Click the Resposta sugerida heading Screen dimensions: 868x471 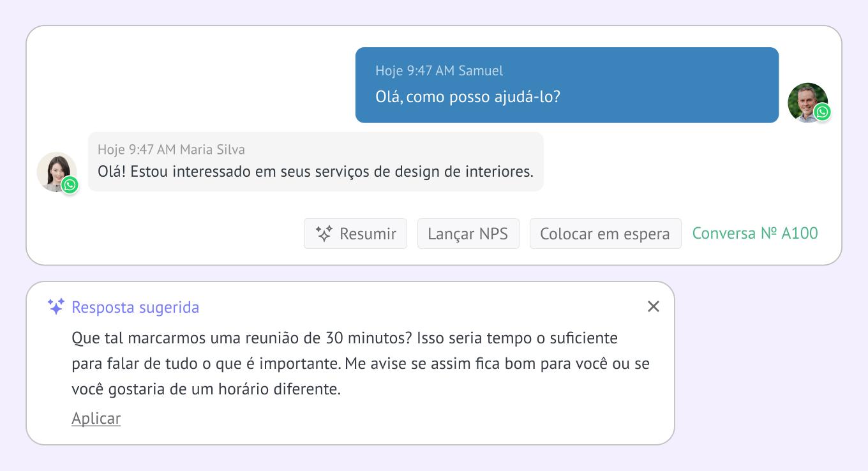pyautogui.click(x=135, y=308)
